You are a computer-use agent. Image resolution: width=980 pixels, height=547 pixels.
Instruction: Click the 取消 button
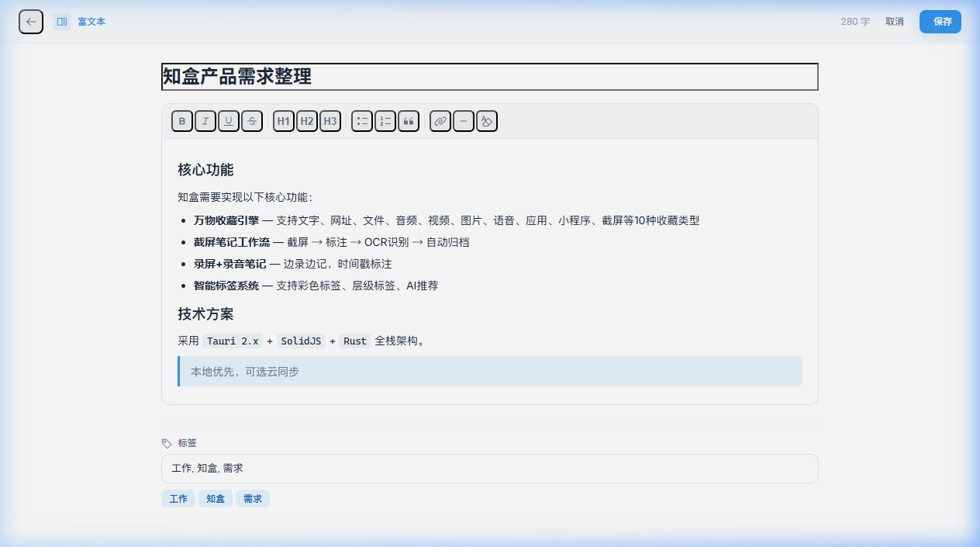895,22
